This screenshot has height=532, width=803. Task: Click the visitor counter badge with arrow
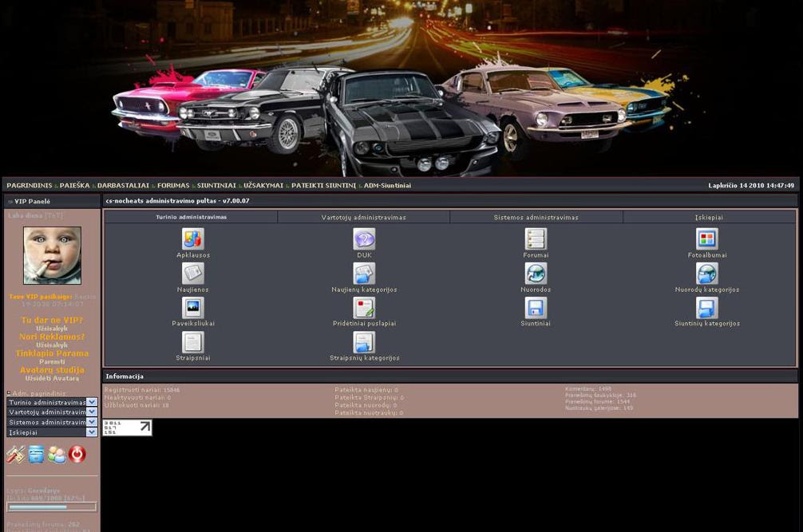click(127, 428)
